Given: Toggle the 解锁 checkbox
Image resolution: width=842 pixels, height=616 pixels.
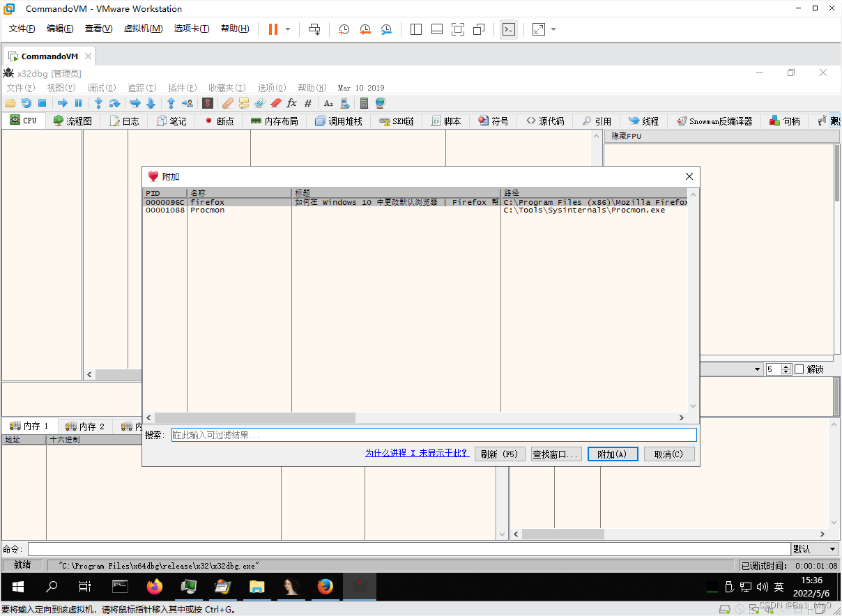Looking at the screenshot, I should coord(799,369).
